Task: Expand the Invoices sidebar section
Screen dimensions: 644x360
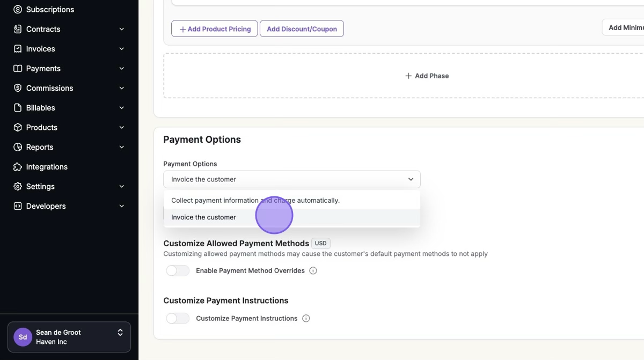Action: coord(122,49)
